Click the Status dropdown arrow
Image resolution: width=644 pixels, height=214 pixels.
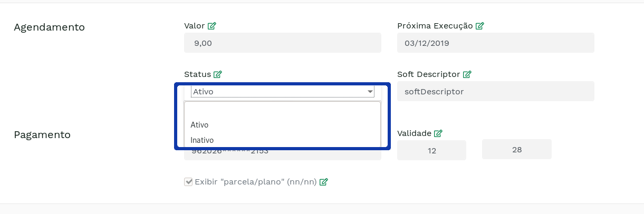(x=370, y=92)
